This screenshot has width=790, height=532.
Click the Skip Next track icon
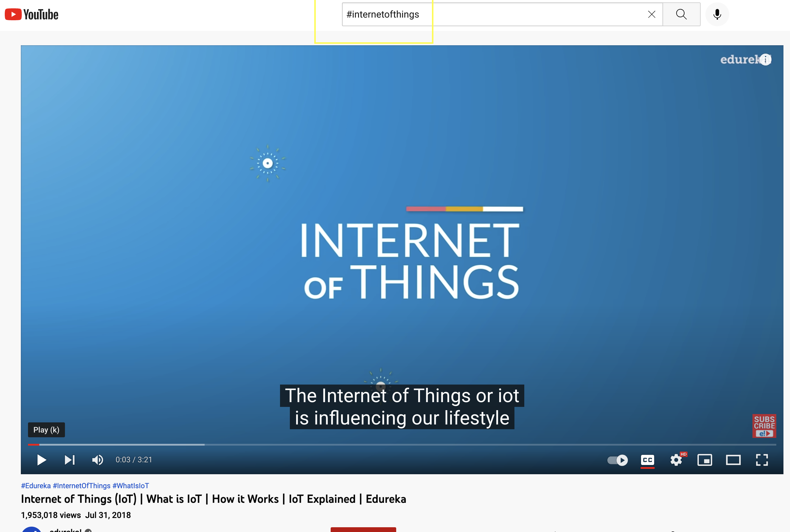(69, 460)
